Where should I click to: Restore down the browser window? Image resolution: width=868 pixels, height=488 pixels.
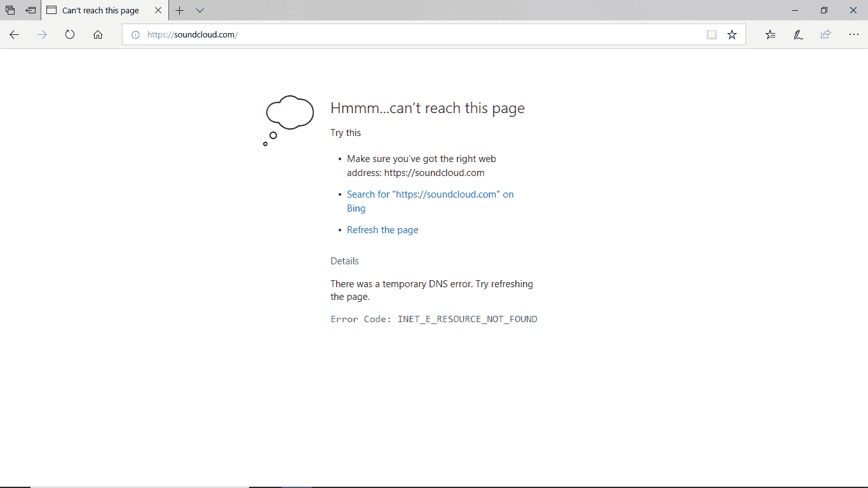(x=824, y=10)
